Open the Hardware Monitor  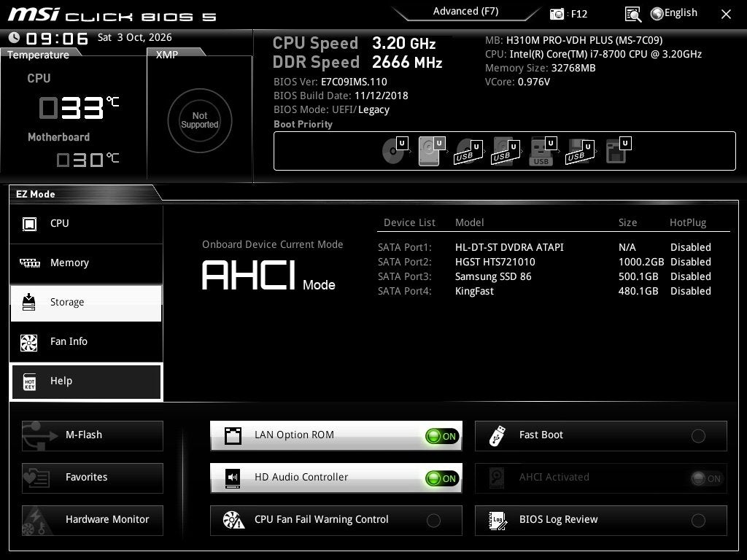(x=93, y=520)
